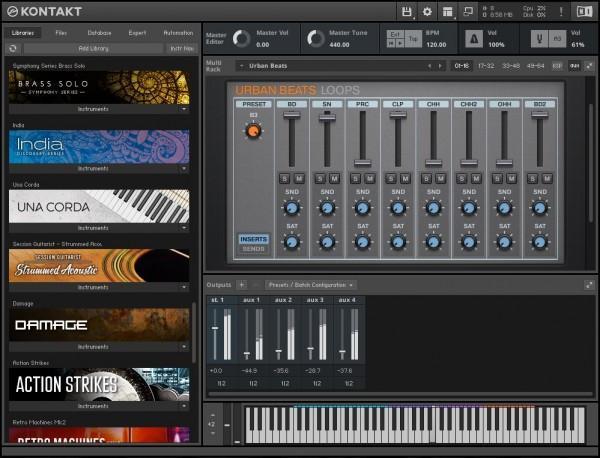The image size is (600, 458).
Task: Click the PRC channel SAT knob
Action: point(362,242)
